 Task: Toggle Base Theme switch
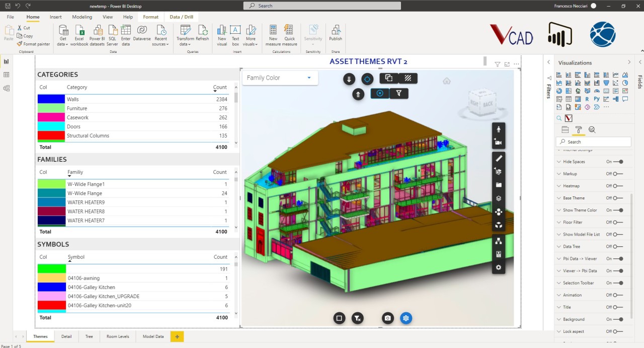click(618, 198)
